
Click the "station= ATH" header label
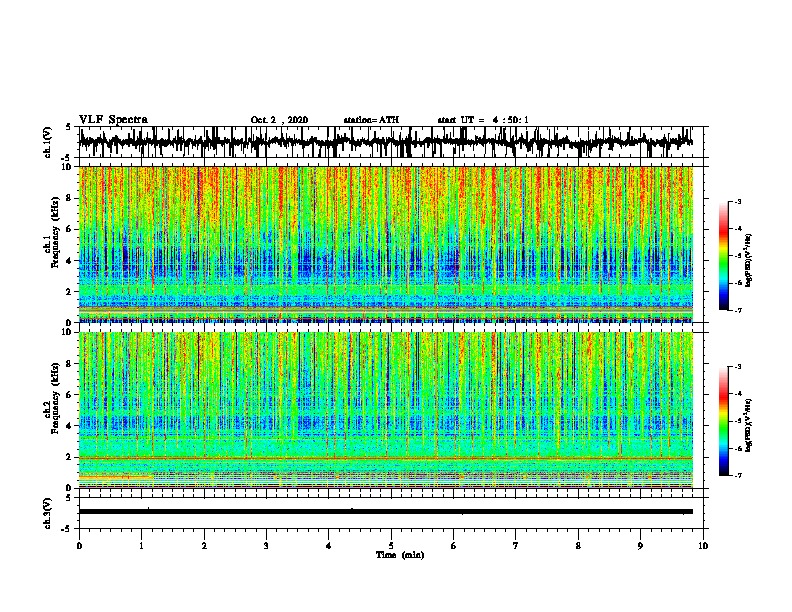tap(371, 120)
